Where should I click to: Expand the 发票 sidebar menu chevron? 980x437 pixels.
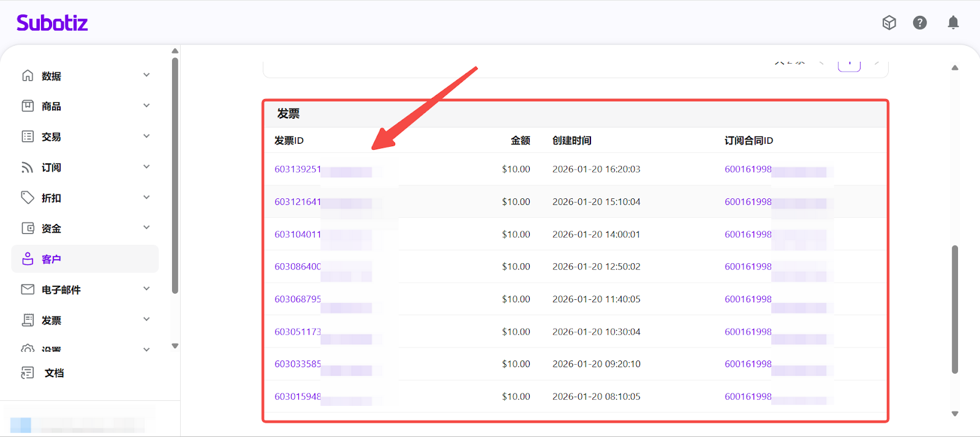[146, 319]
